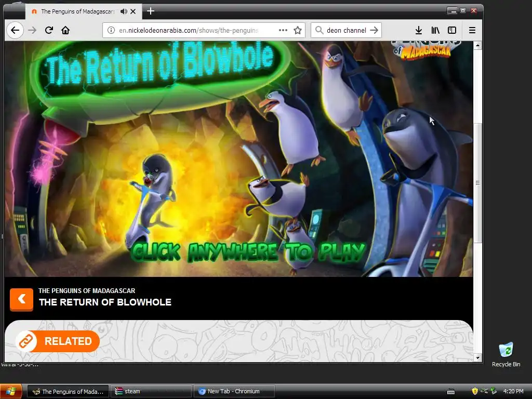Maximize the Firefox window
The image size is (532, 399).
[463, 11]
